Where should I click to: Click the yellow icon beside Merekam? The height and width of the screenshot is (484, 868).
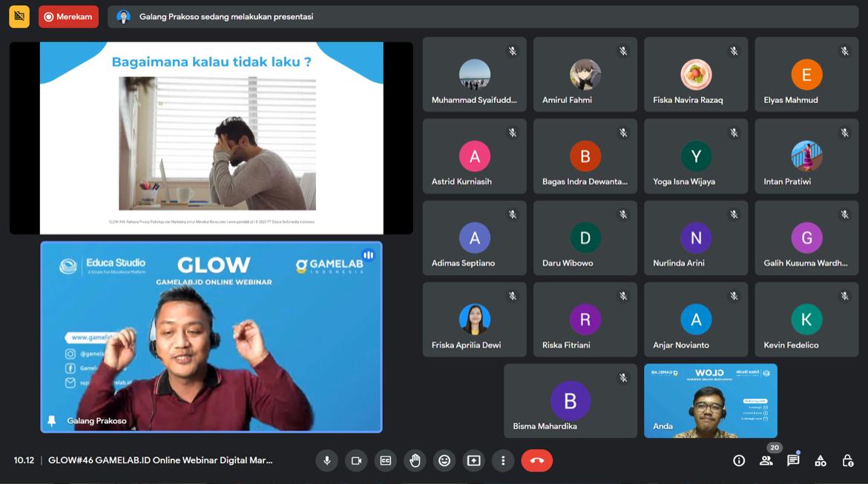[x=19, y=16]
